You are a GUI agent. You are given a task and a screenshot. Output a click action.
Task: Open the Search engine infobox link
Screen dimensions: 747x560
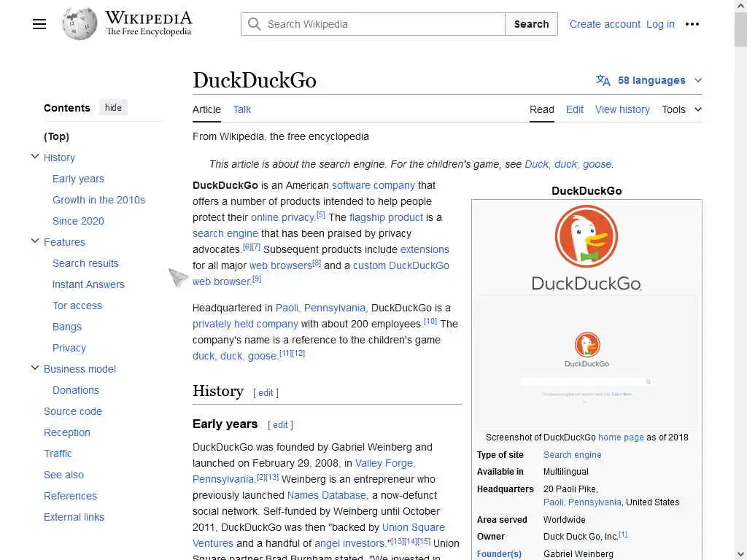[572, 455]
